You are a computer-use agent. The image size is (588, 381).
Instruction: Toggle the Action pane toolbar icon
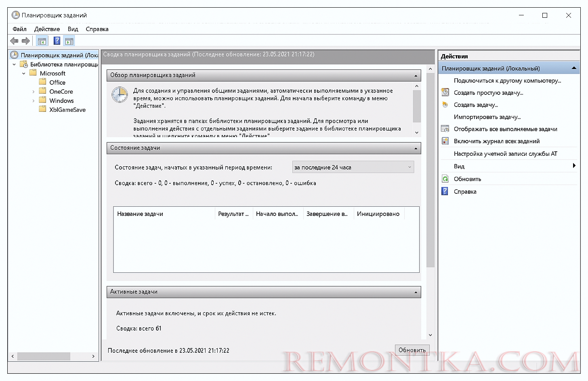(x=69, y=41)
